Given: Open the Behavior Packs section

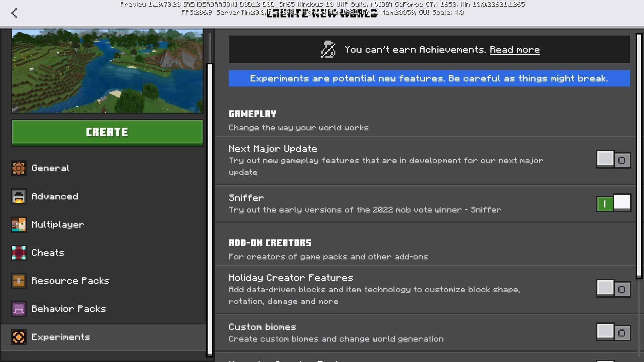Looking at the screenshot, I should (68, 309).
